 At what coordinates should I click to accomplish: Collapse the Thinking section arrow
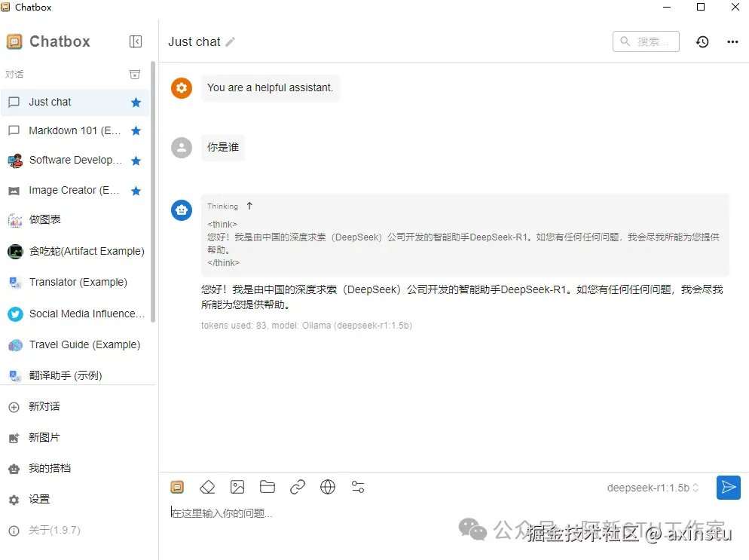(x=249, y=206)
